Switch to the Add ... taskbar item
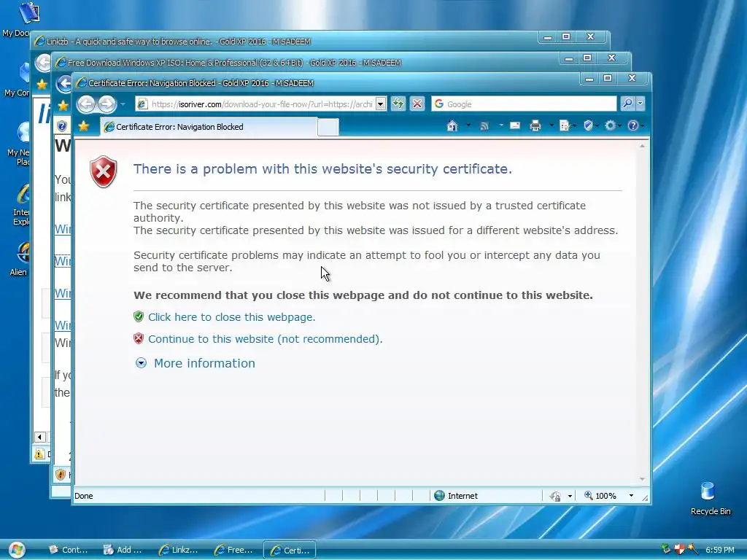 pos(123,550)
